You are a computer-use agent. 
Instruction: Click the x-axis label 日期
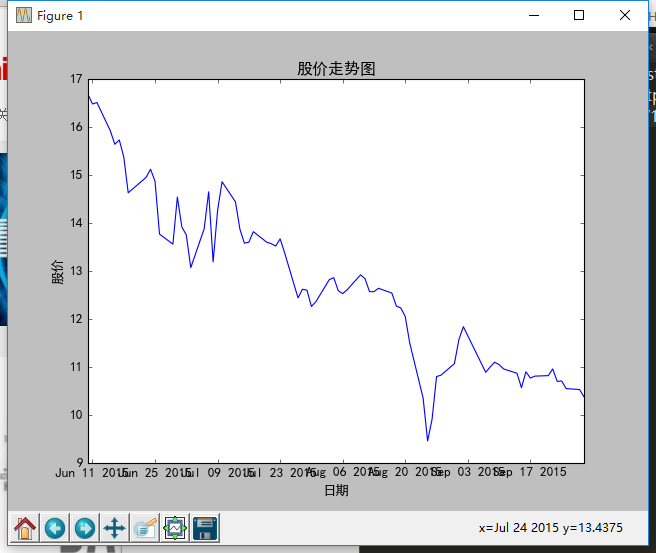[x=336, y=490]
